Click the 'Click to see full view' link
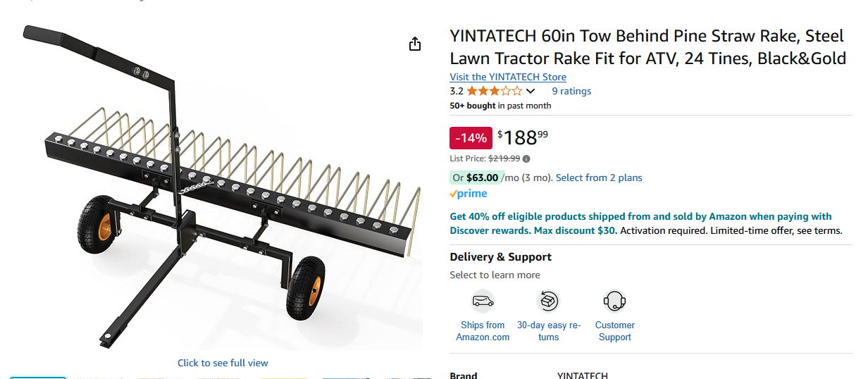 point(223,363)
